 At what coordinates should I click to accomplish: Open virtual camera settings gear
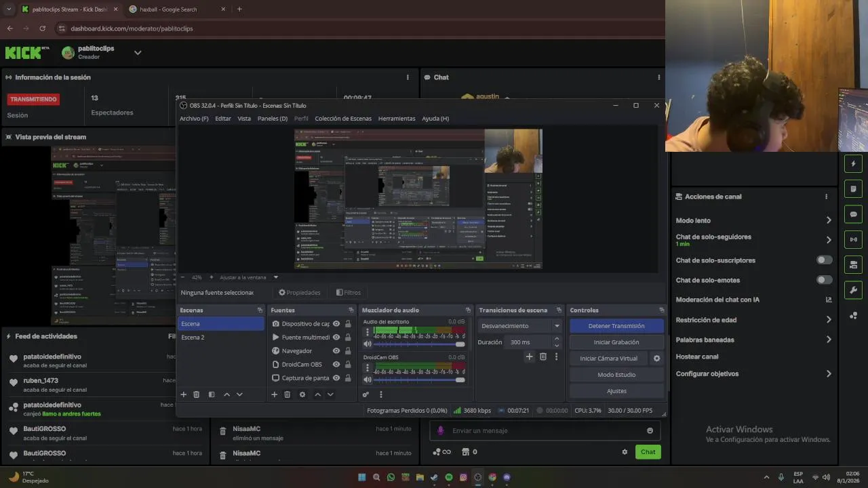click(x=656, y=359)
